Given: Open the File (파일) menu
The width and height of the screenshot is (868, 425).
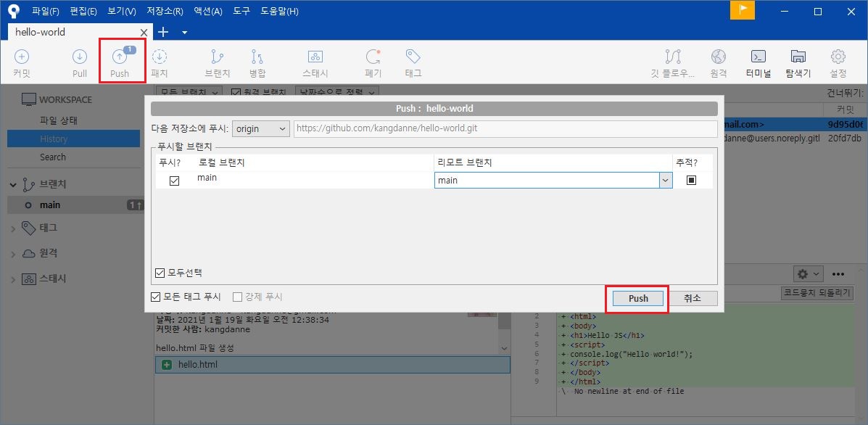Looking at the screenshot, I should [46, 11].
